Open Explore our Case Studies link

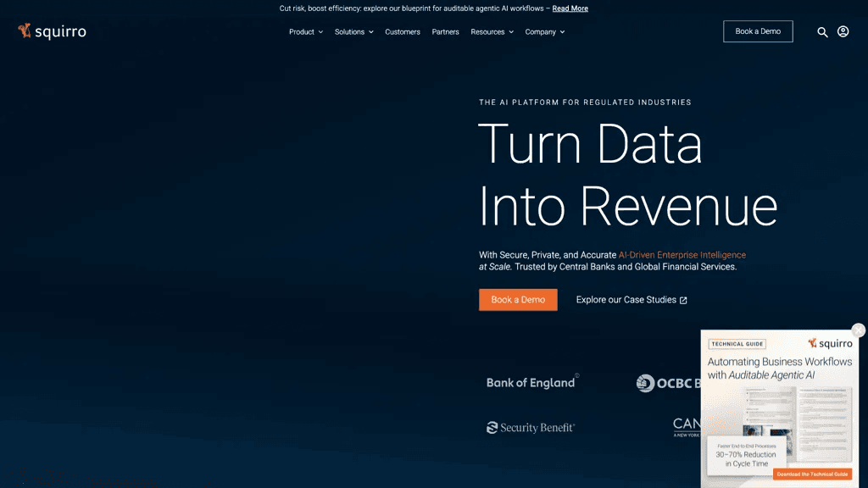coord(632,300)
